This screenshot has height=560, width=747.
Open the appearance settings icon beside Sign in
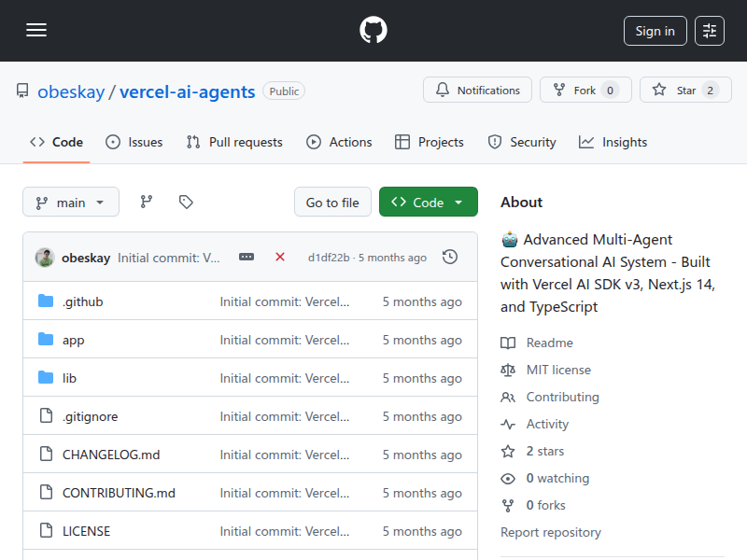coord(710,30)
